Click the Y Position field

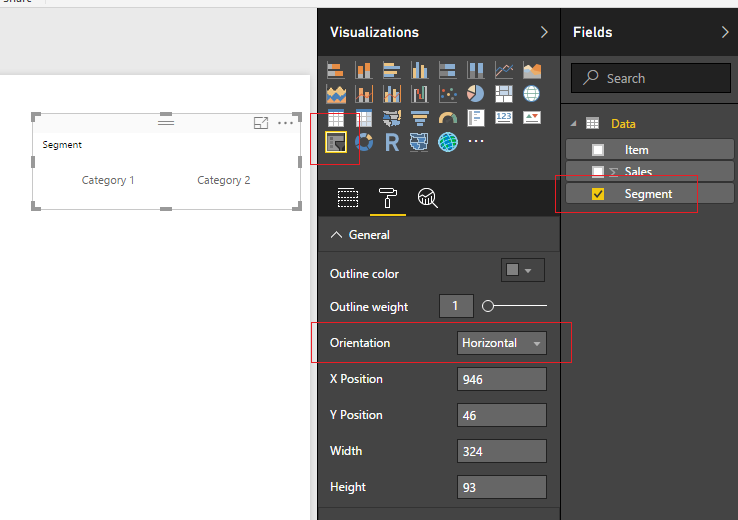(502, 415)
